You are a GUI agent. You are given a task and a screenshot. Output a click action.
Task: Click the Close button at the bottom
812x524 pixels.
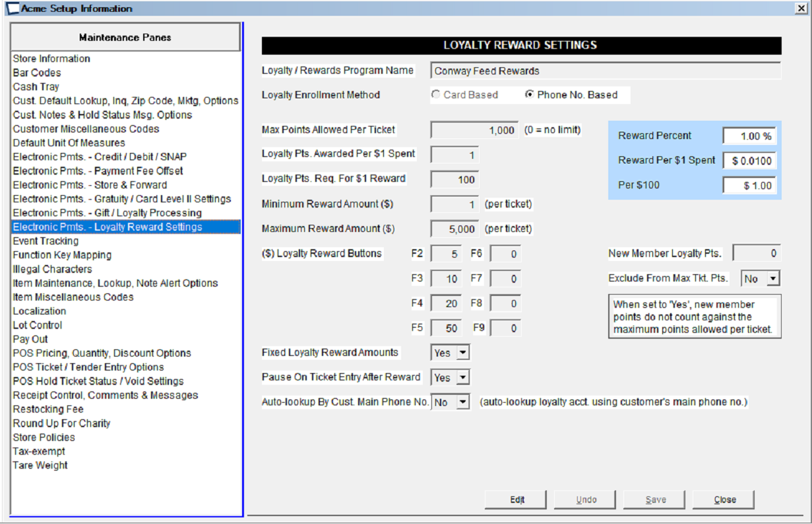(x=724, y=500)
